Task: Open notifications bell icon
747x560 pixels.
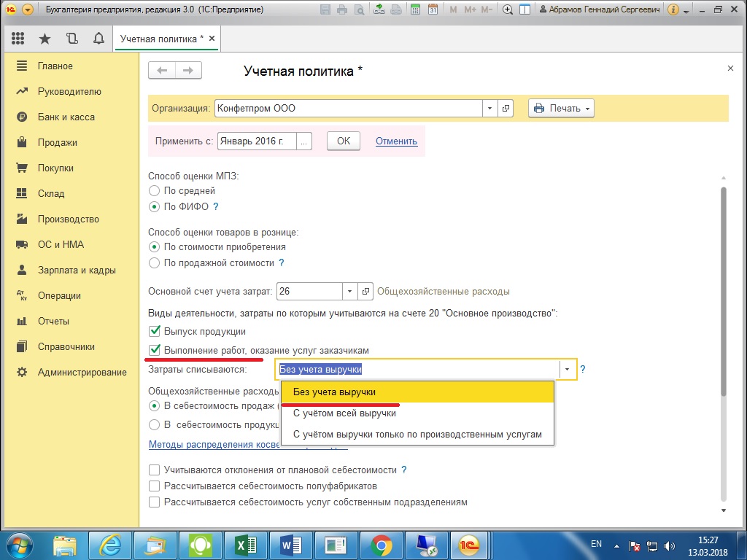Action: (97, 39)
